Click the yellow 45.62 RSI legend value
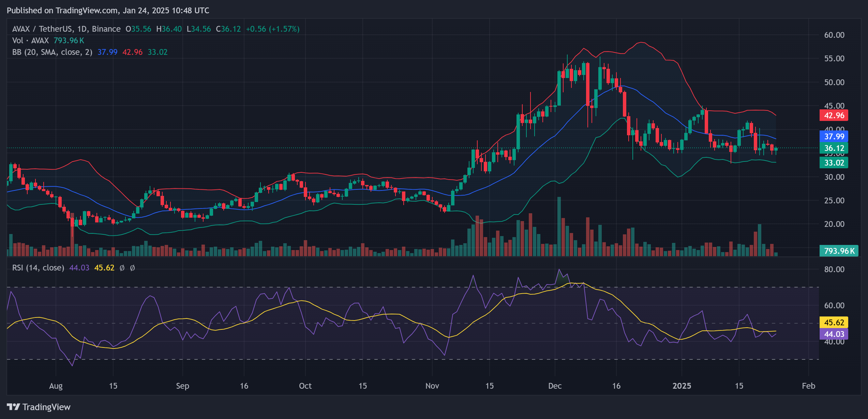 [104, 268]
